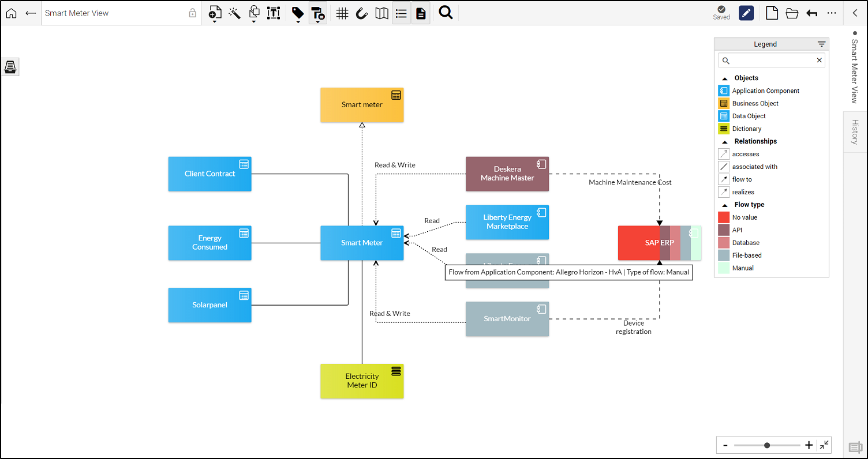Viewport: 868px width, 459px height.
Task: Go to the home page icon
Action: [11, 13]
